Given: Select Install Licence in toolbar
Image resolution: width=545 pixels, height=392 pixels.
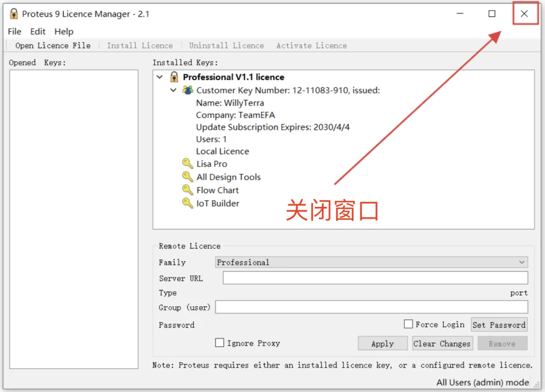Looking at the screenshot, I should (140, 45).
